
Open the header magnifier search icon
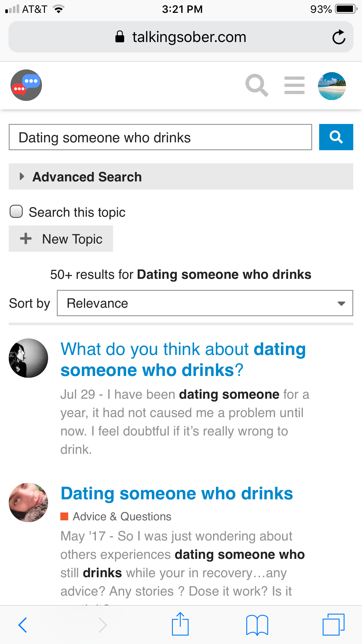256,85
